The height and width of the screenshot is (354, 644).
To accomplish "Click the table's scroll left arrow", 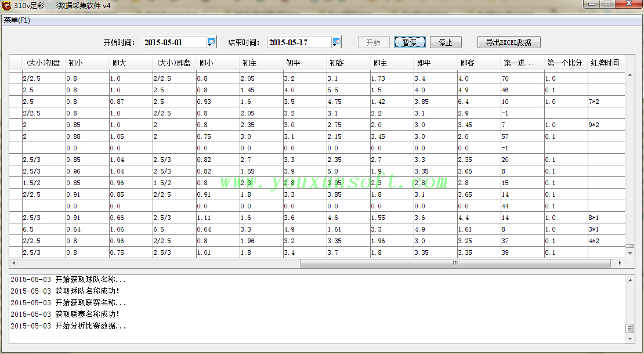I will [14, 263].
